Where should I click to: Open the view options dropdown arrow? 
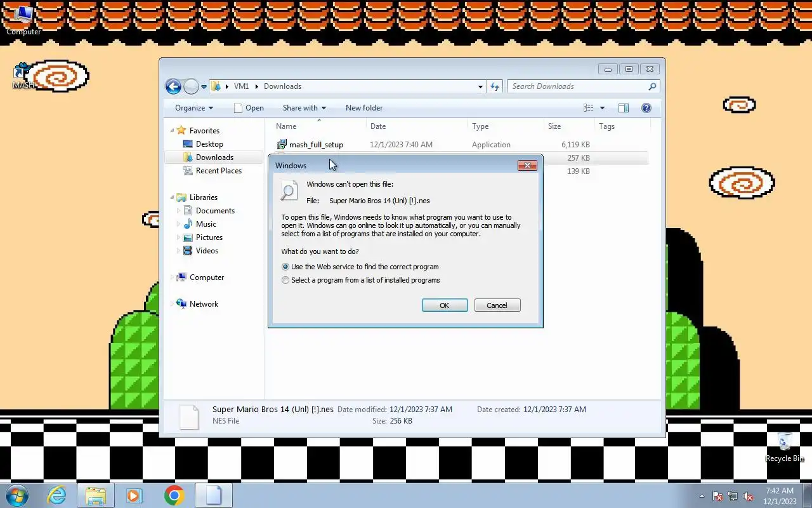pyautogui.click(x=602, y=108)
